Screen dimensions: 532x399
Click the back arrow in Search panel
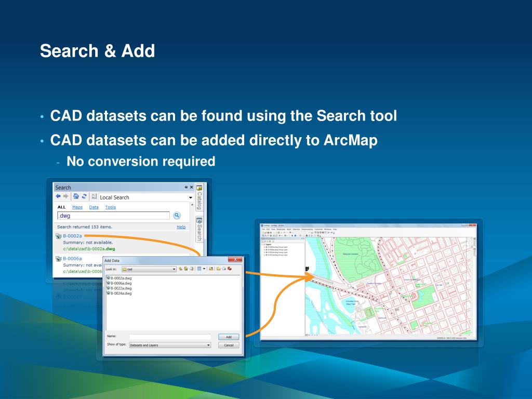(x=58, y=196)
